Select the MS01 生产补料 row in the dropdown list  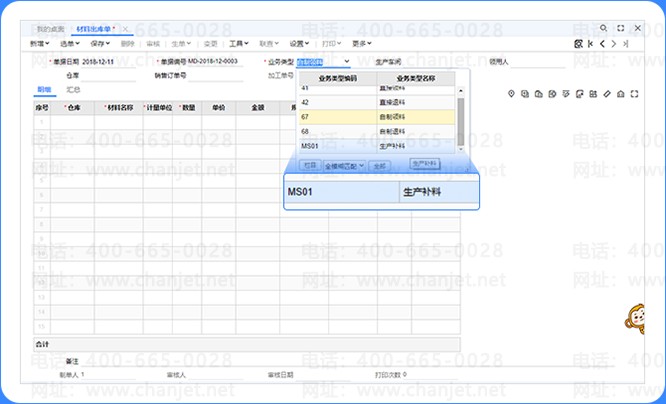(x=377, y=146)
